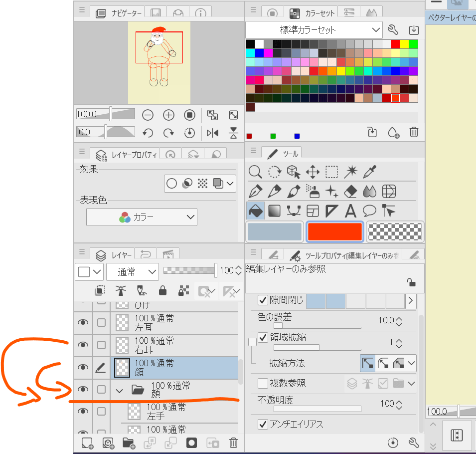Open the 効果 effects dropdown arrow
Image resolution: width=476 pixels, height=454 pixels.
[x=230, y=184]
